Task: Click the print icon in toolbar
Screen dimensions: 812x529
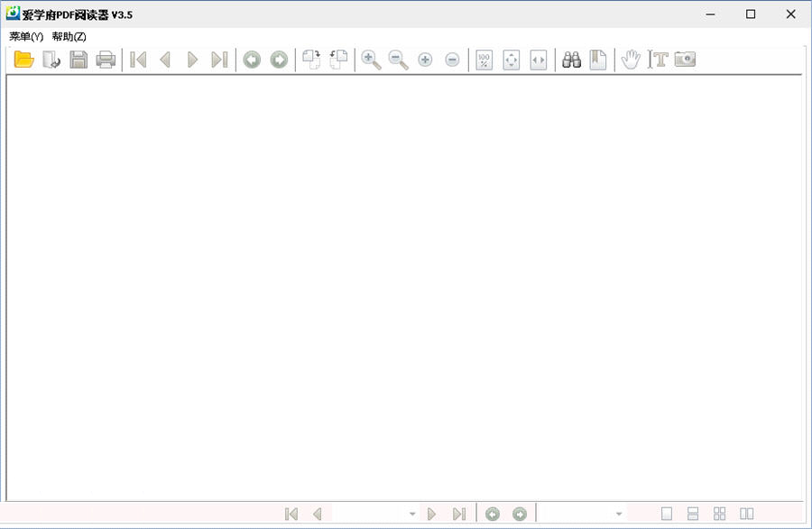Action: (106, 60)
